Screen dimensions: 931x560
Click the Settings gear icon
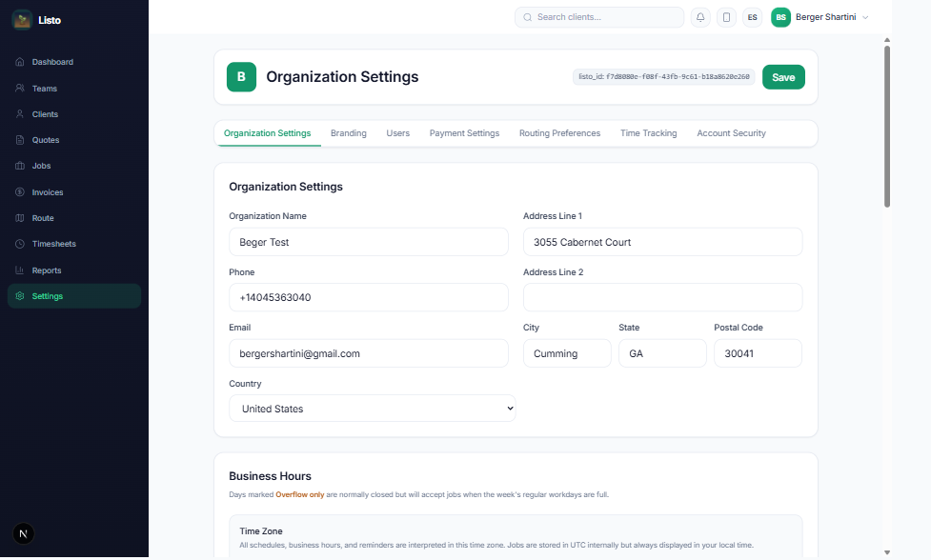(20, 296)
